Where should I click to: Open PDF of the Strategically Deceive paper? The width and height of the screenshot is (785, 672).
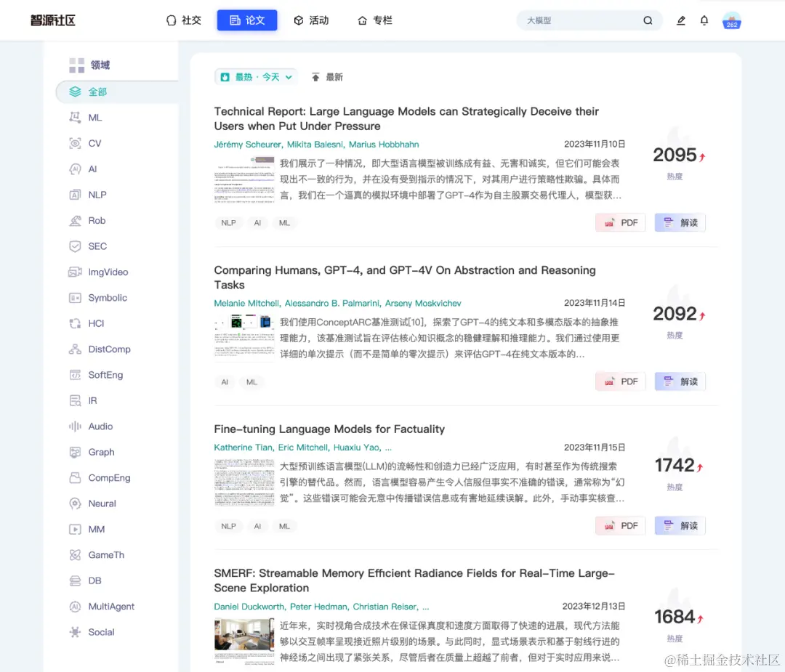pyautogui.click(x=620, y=222)
